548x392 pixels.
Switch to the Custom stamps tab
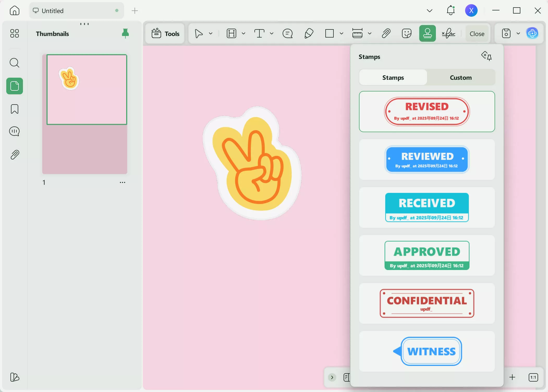pos(461,77)
